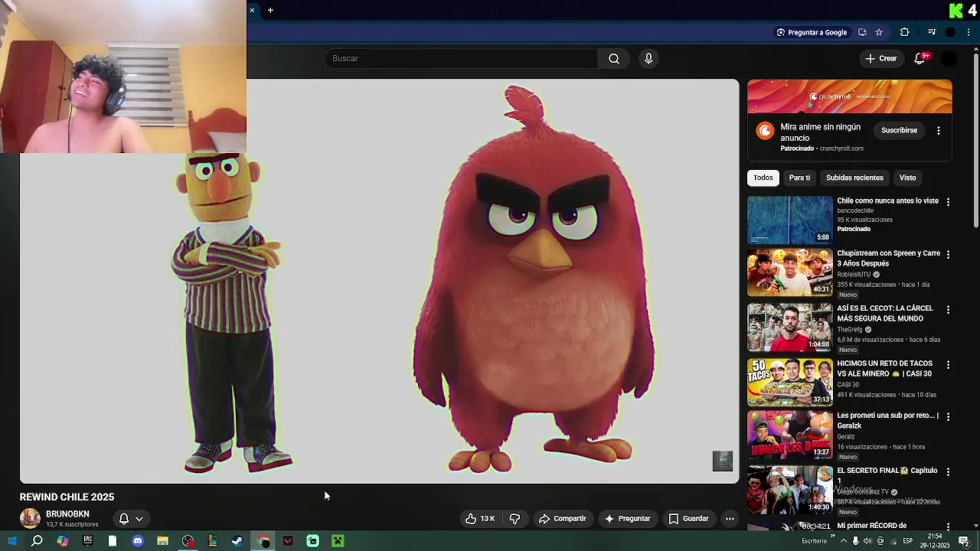
Task: Click the Preguntar button under the video
Action: 626,518
